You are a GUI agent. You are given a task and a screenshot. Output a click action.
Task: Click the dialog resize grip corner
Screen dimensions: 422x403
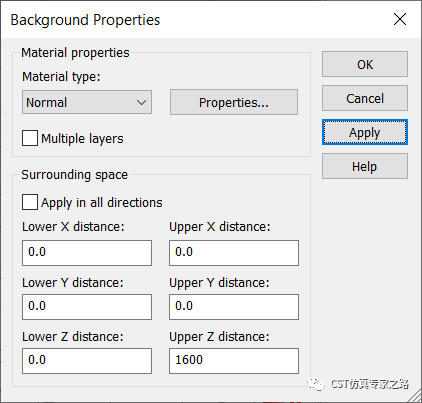415,396
